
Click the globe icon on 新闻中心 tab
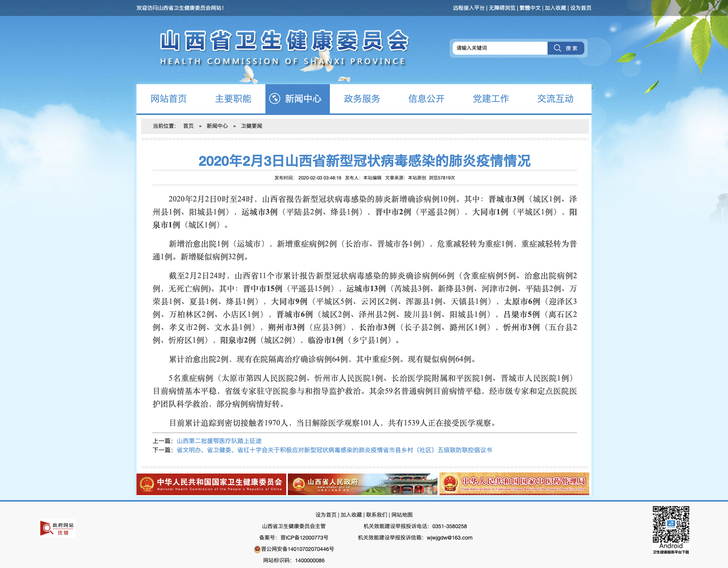(x=275, y=99)
